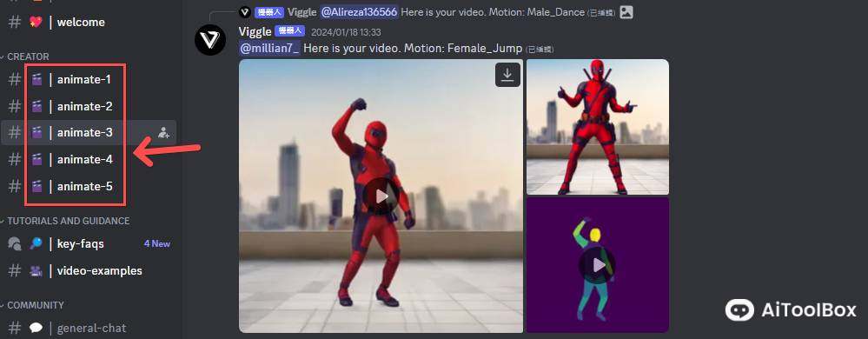Open the Deadpool reference image thumbnail
Image resolution: width=868 pixels, height=339 pixels.
tap(597, 127)
